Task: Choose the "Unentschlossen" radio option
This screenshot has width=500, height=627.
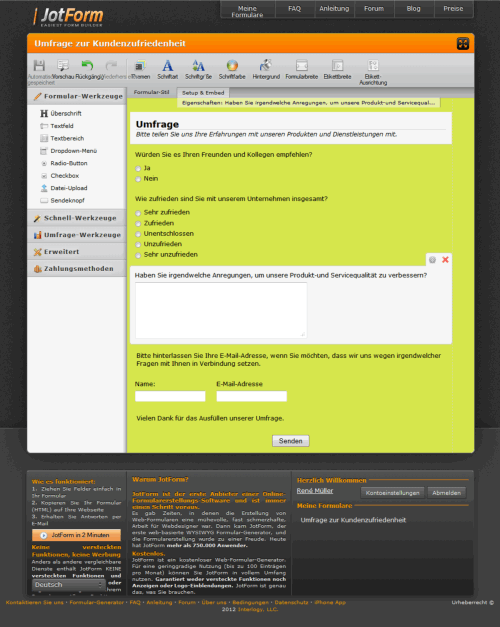Action: (x=138, y=234)
